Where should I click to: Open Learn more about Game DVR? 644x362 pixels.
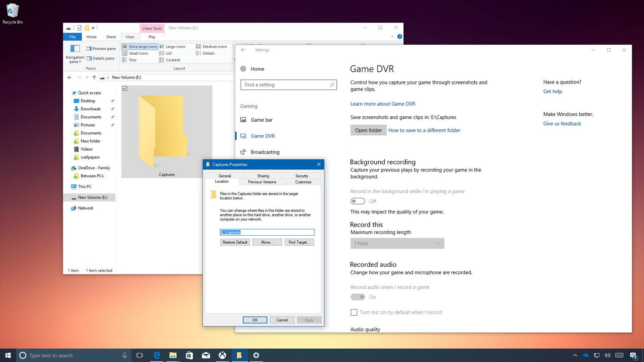tap(382, 104)
